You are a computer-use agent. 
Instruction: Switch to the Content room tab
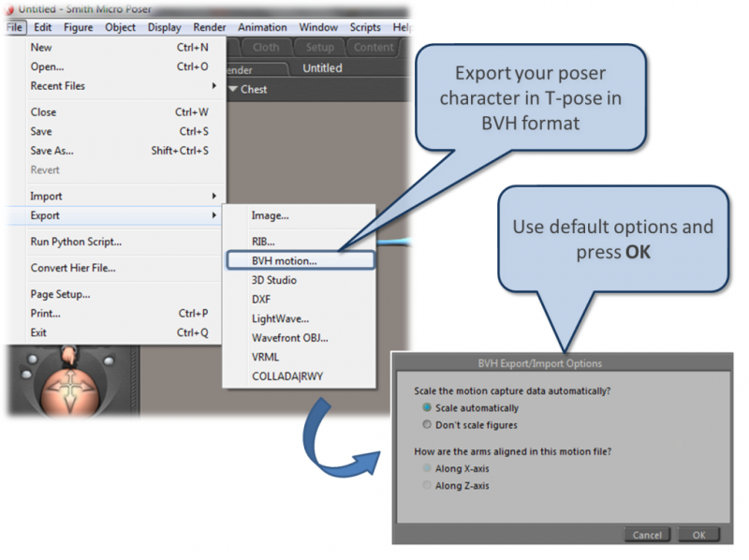pos(374,48)
